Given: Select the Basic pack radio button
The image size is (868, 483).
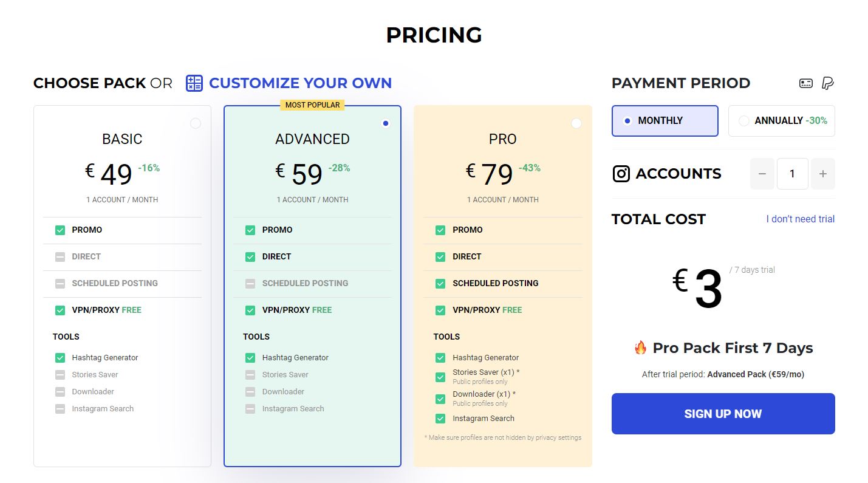Looking at the screenshot, I should (x=196, y=123).
